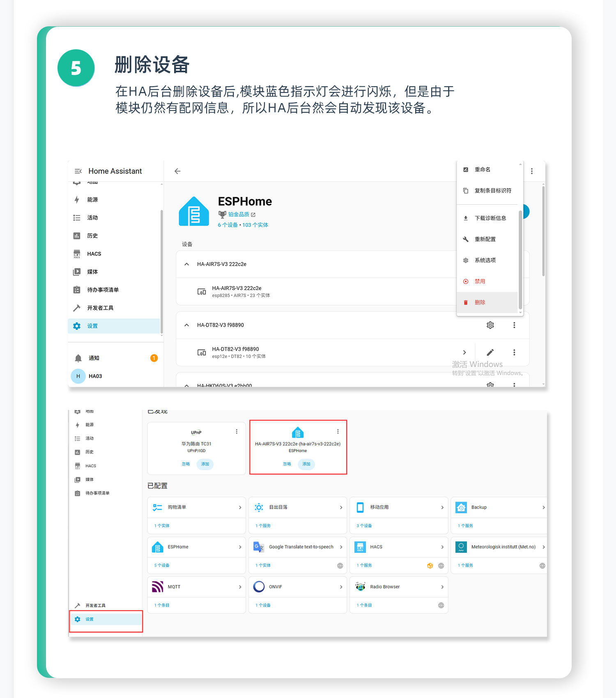
Task: Choose 复制条目标识符 from the context menu
Action: (x=487, y=191)
